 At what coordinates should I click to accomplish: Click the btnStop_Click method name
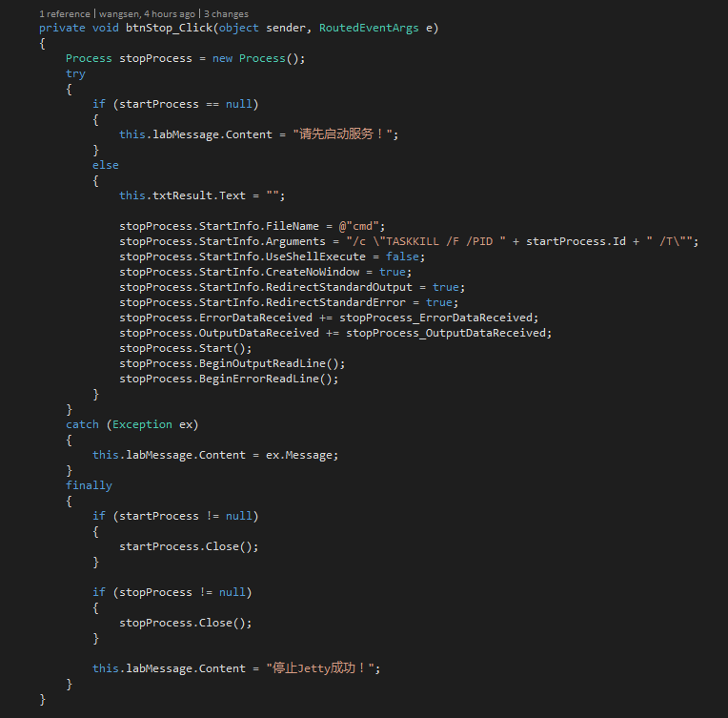pyautogui.click(x=169, y=28)
